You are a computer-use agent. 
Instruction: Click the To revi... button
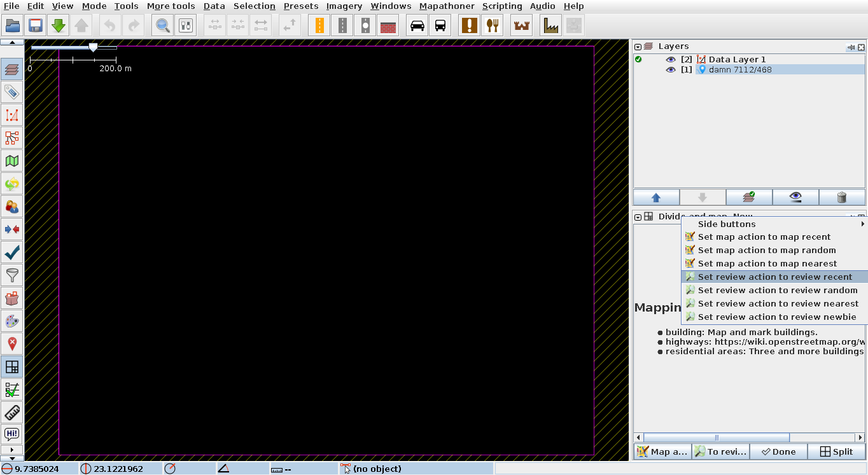click(x=720, y=451)
